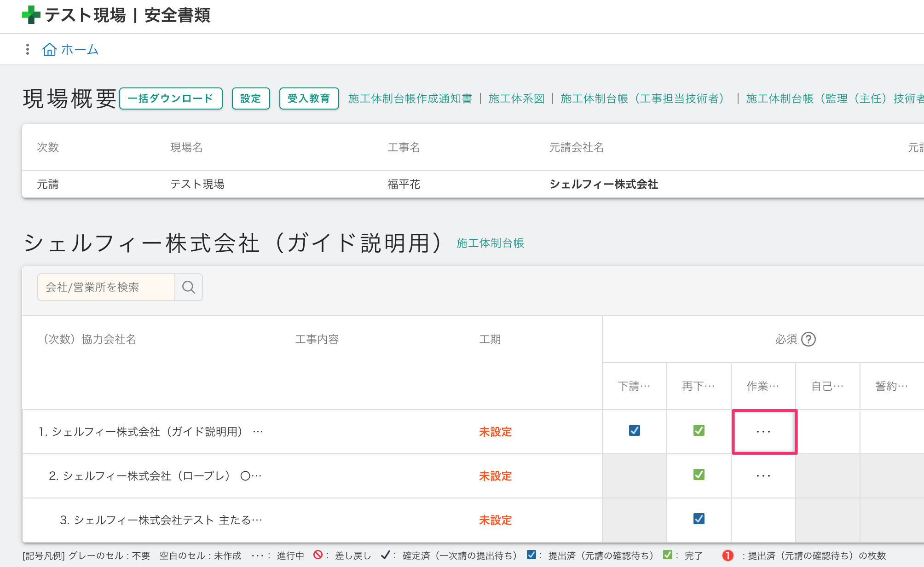Click the highlighted in-progress dots cell

click(x=764, y=432)
